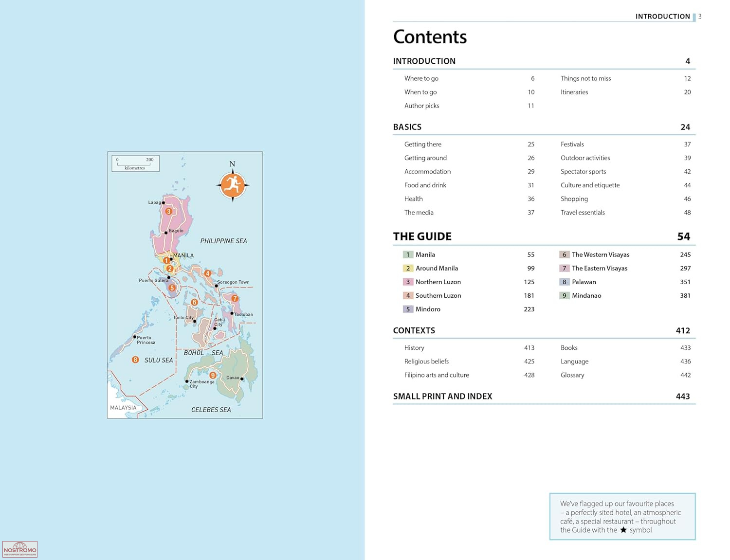Viewport: 730px width, 560px height.
Task: Open 'Filipino arts and culture' entry
Action: [437, 375]
